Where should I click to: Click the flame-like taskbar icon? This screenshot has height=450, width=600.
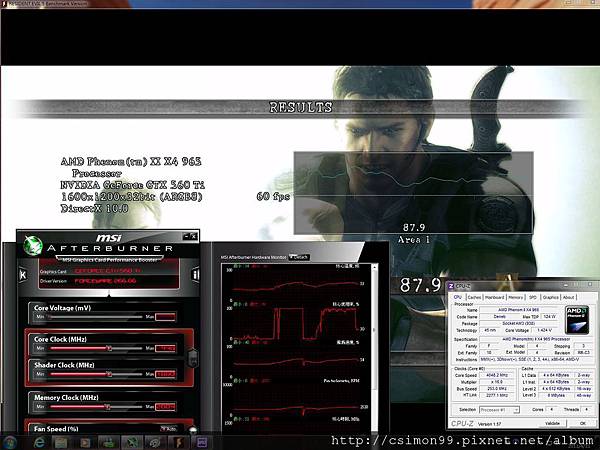pos(178,443)
